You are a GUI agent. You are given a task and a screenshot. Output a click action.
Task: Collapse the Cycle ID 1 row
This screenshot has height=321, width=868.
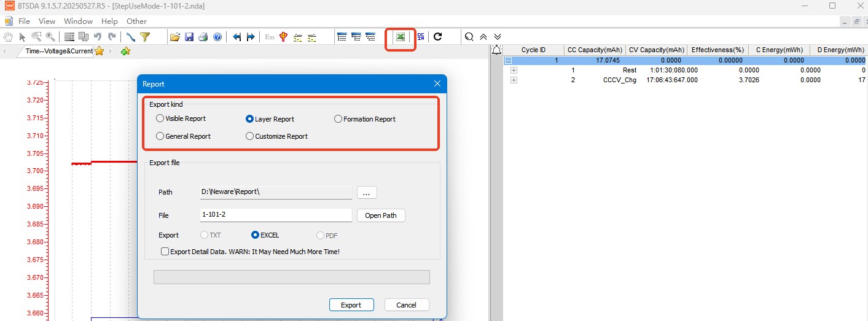(509, 61)
